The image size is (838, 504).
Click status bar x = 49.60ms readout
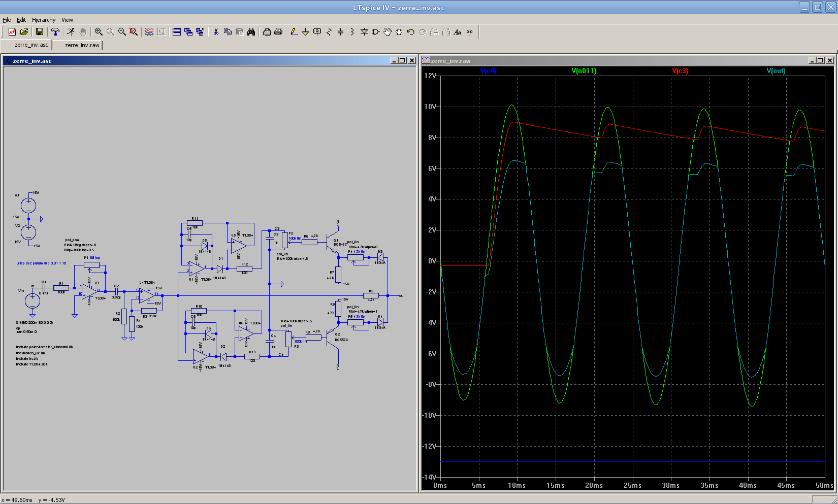pyautogui.click(x=17, y=500)
